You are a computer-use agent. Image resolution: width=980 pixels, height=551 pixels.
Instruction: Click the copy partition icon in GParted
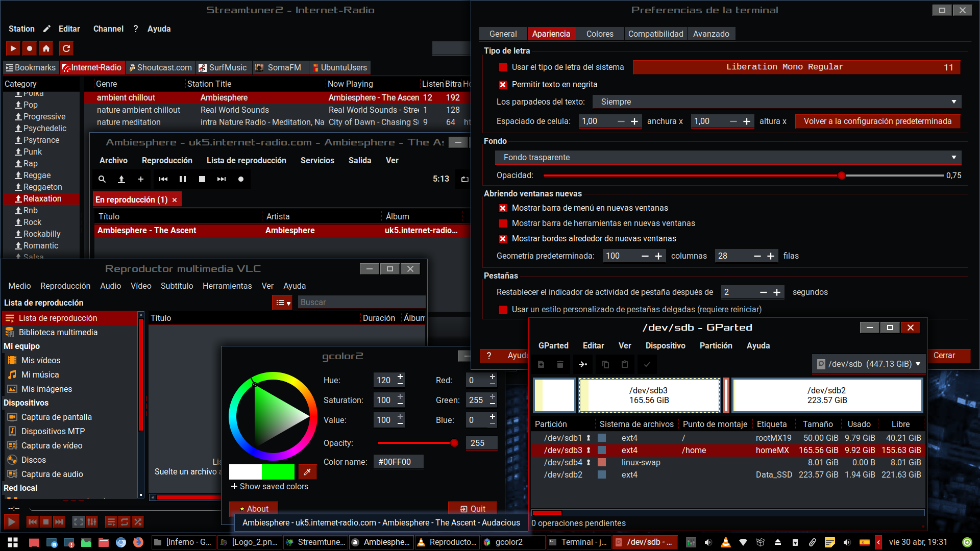605,364
